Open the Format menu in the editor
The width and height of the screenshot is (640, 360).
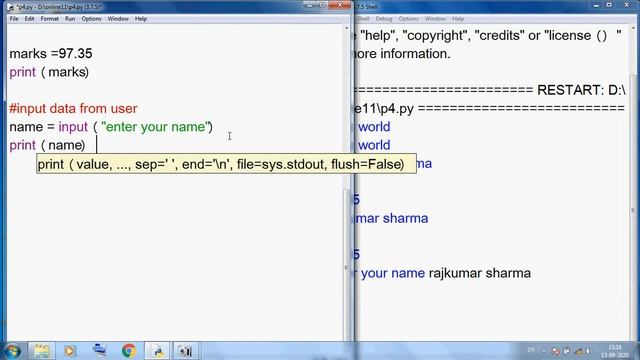(x=49, y=19)
